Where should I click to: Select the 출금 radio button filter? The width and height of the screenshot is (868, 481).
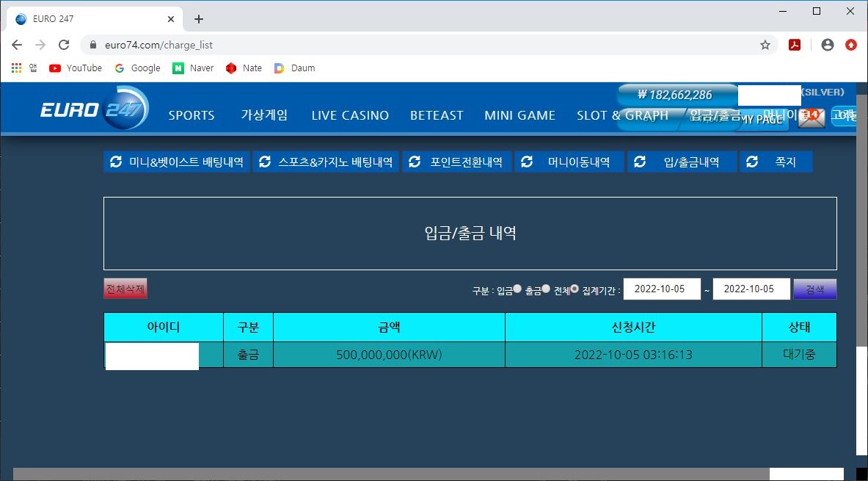click(x=546, y=289)
